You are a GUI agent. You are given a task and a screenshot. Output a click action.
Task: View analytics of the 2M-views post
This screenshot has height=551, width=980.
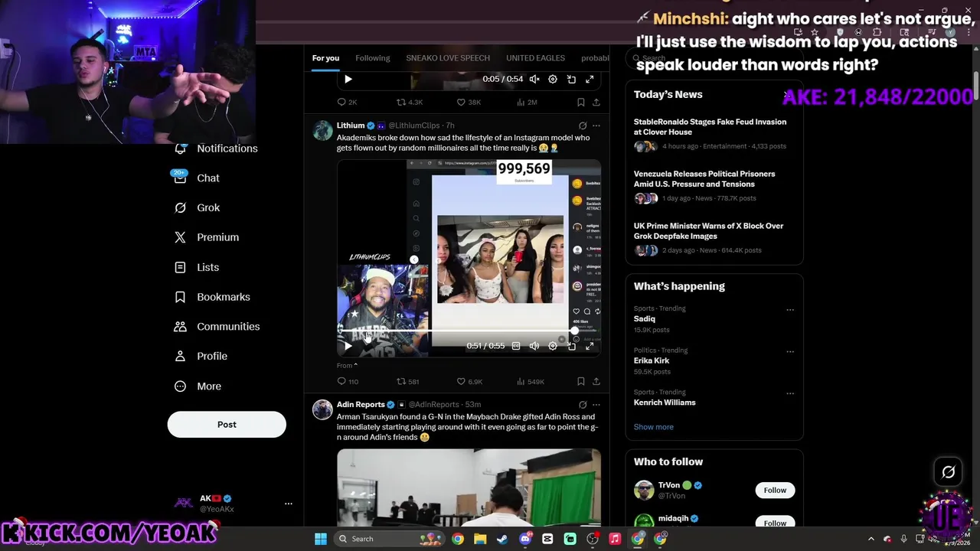click(x=527, y=102)
